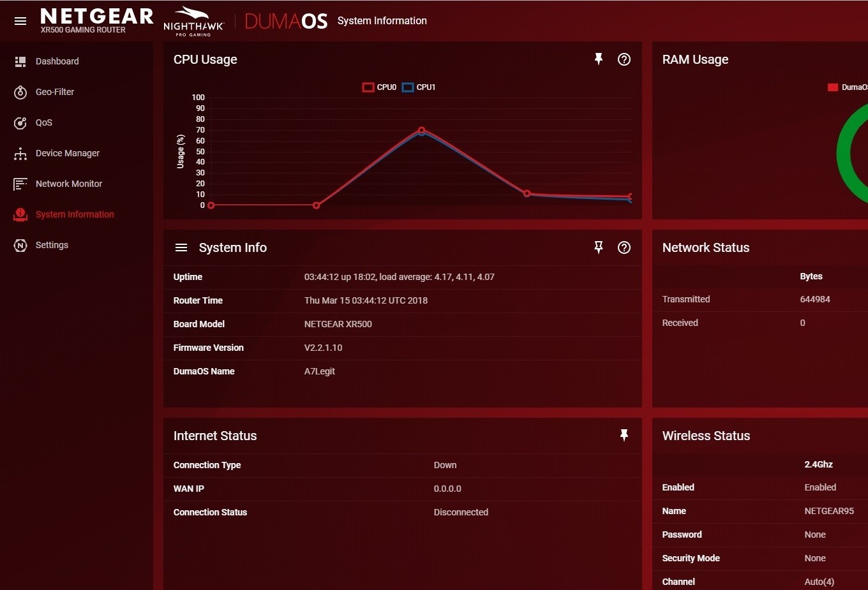Image resolution: width=868 pixels, height=590 pixels.
Task: Click the CPU peak data point
Action: pyautogui.click(x=421, y=130)
